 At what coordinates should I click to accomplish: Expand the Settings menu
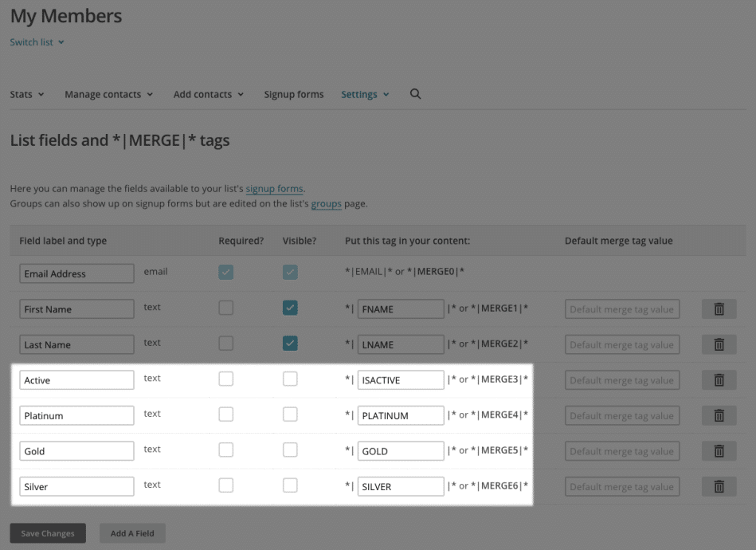point(364,93)
